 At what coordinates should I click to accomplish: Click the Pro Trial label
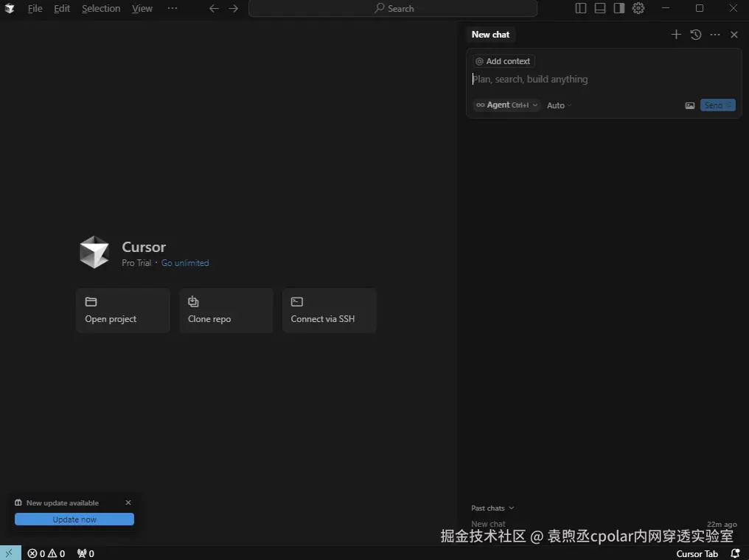136,263
